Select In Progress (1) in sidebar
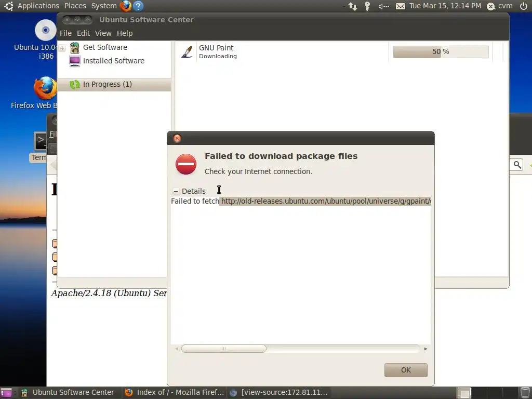This screenshot has width=532, height=399. (x=114, y=85)
